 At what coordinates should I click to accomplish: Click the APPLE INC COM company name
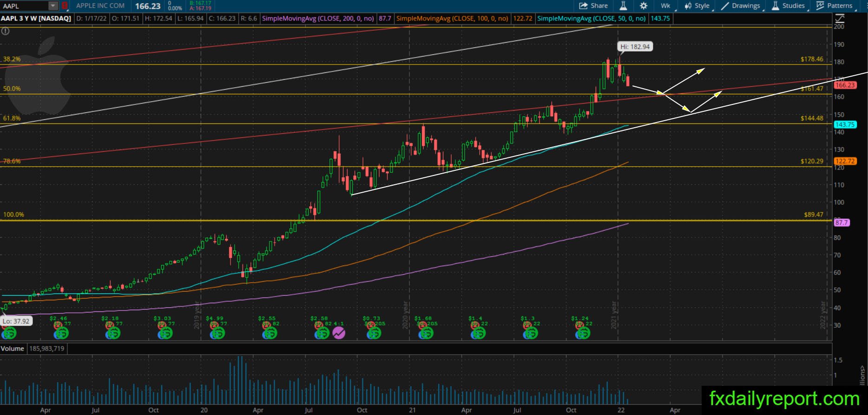click(100, 6)
